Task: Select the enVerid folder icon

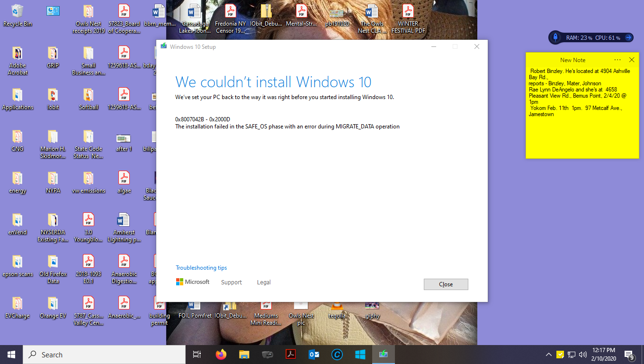Action: [18, 224]
